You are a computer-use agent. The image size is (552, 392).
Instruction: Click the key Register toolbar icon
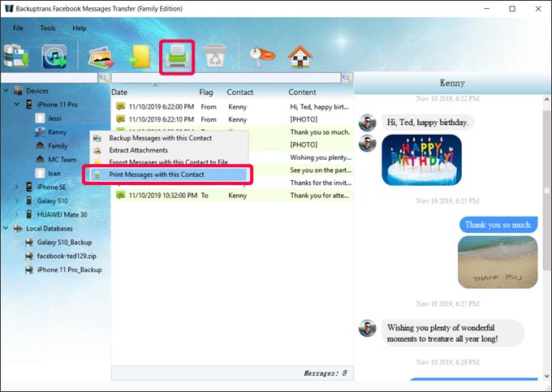click(x=261, y=56)
